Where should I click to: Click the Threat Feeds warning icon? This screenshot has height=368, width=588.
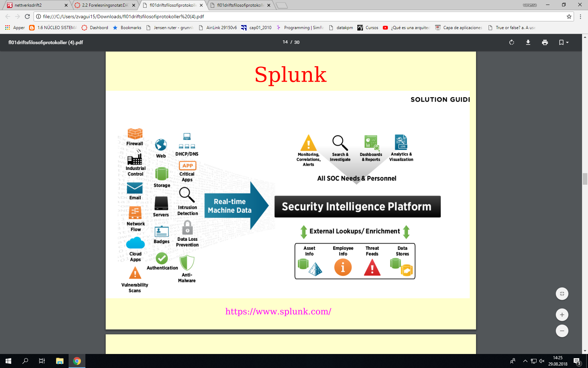(x=372, y=267)
